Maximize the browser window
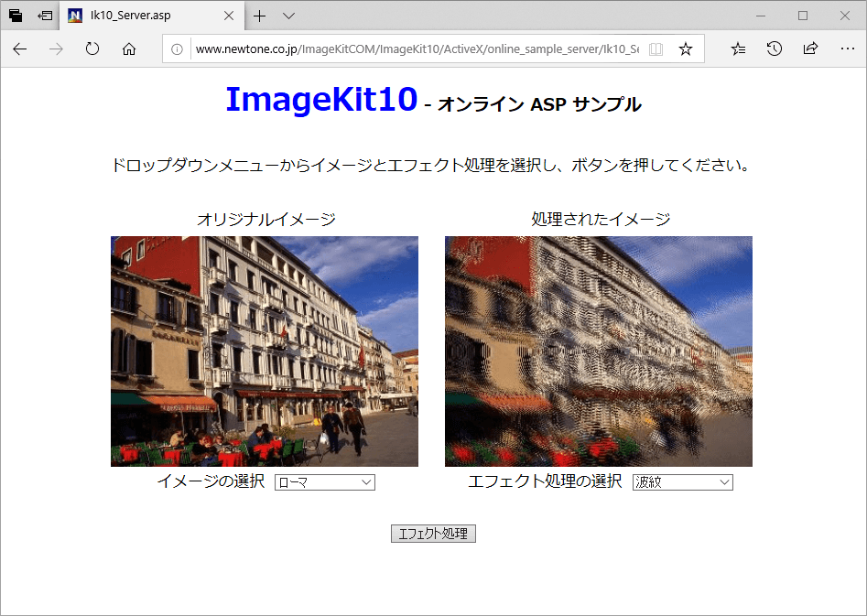The image size is (867, 616). click(803, 16)
